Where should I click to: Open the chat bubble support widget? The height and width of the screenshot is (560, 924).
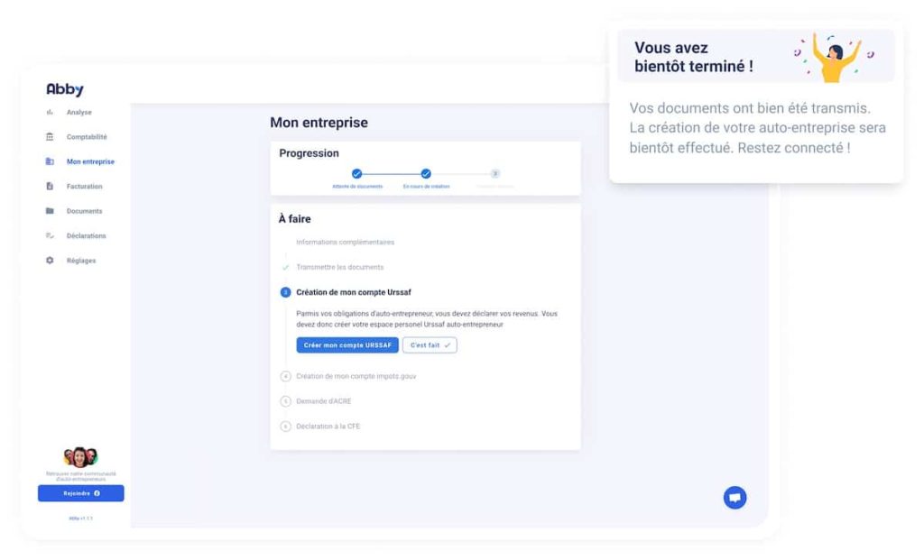pyautogui.click(x=735, y=497)
